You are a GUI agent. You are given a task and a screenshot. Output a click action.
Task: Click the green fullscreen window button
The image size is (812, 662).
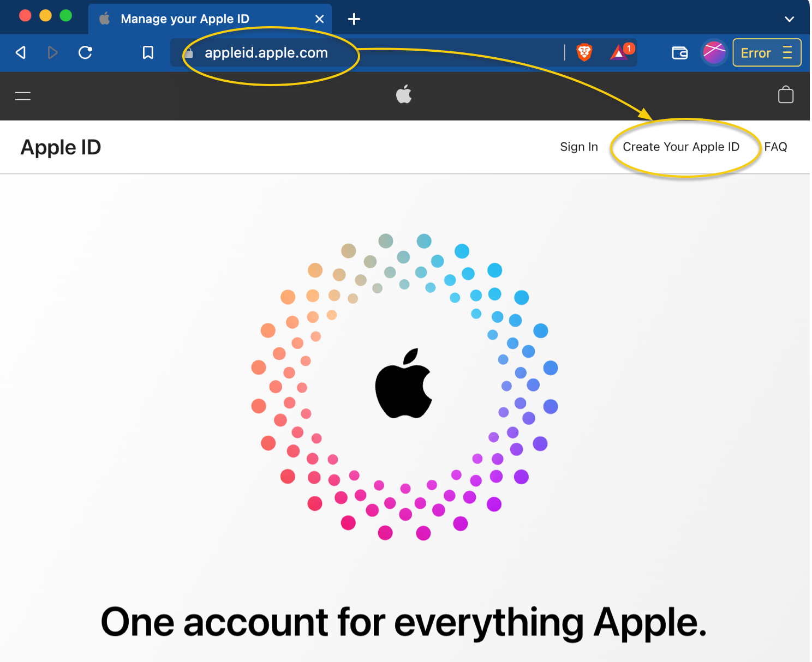pos(65,15)
